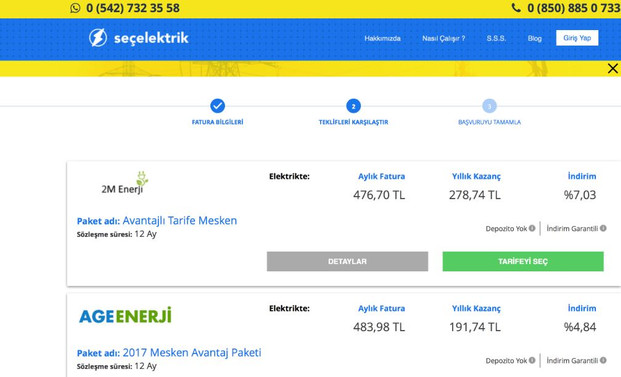Click step 3 circle for completing the application
621x377 pixels.
pos(490,106)
